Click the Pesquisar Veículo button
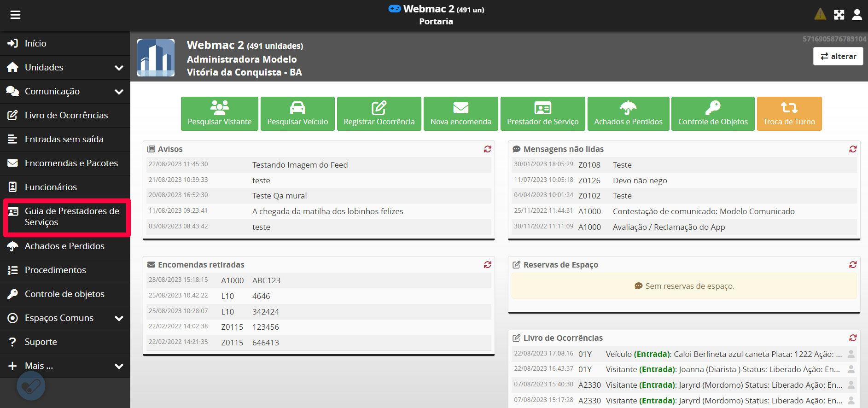The width and height of the screenshot is (868, 408). tap(297, 114)
